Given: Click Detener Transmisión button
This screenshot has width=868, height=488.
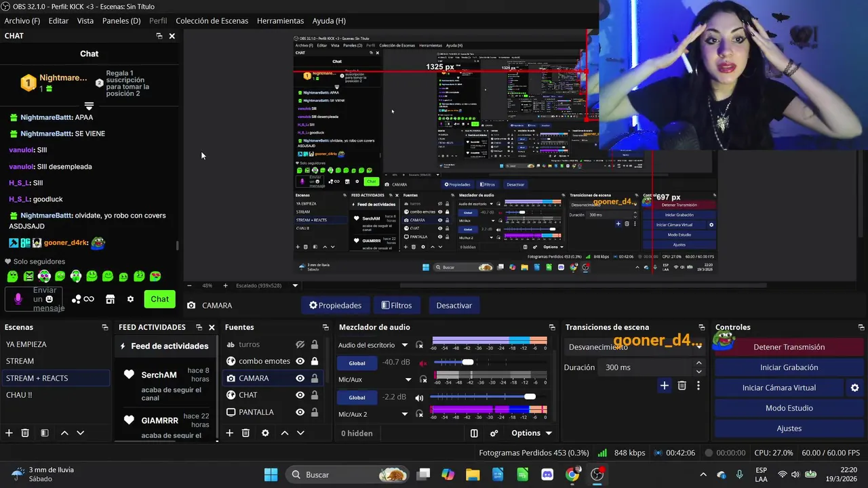Looking at the screenshot, I should point(789,347).
